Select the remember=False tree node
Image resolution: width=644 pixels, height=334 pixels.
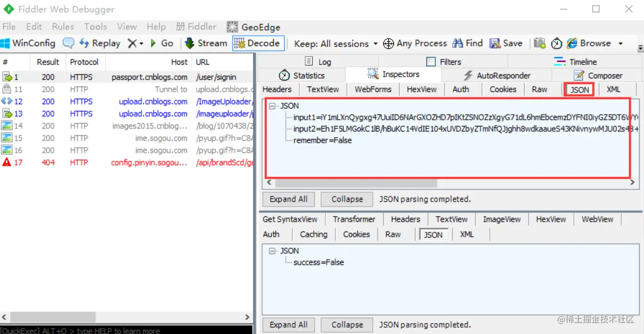click(322, 140)
